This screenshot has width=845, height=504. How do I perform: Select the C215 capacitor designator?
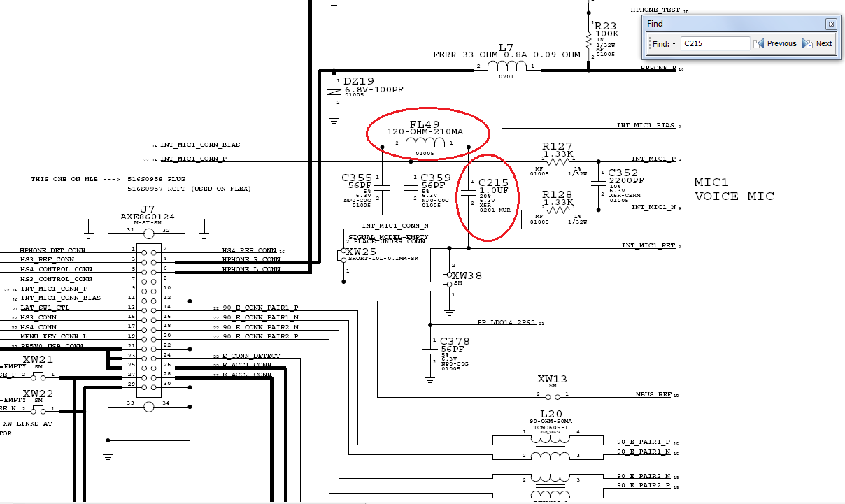tap(492, 181)
